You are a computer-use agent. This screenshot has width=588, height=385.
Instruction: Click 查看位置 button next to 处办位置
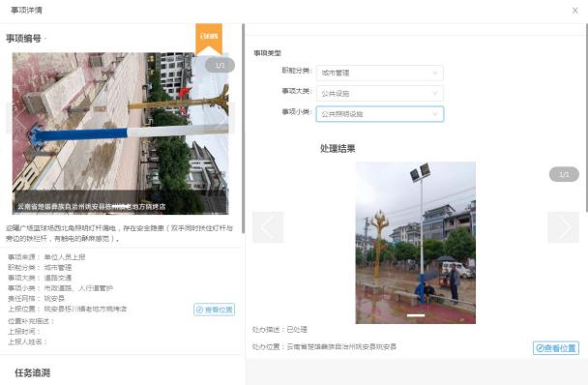tap(556, 348)
